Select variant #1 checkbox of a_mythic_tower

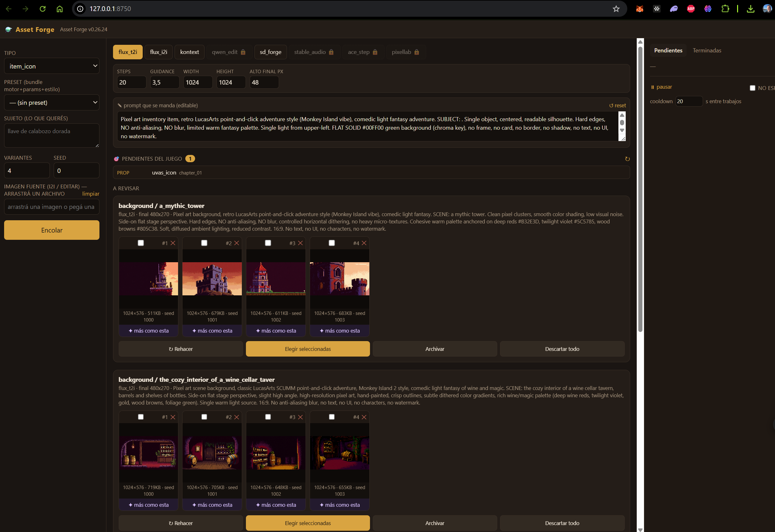pos(141,243)
